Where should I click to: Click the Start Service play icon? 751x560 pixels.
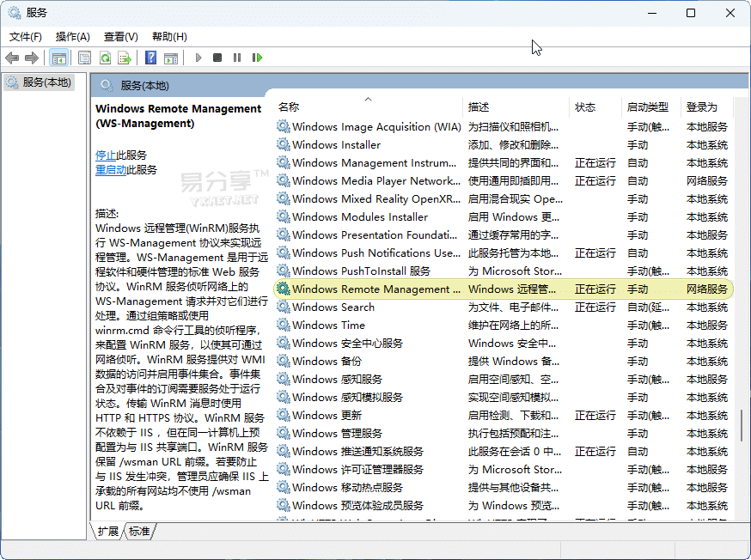198,58
